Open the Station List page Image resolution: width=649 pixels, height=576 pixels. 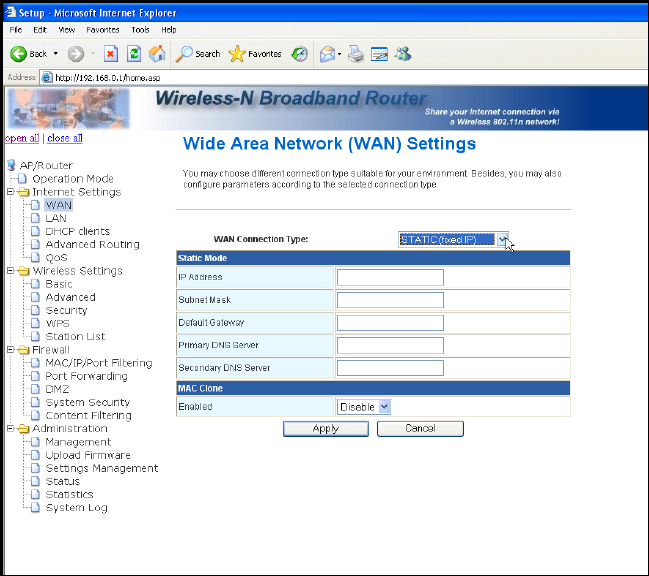coord(75,336)
